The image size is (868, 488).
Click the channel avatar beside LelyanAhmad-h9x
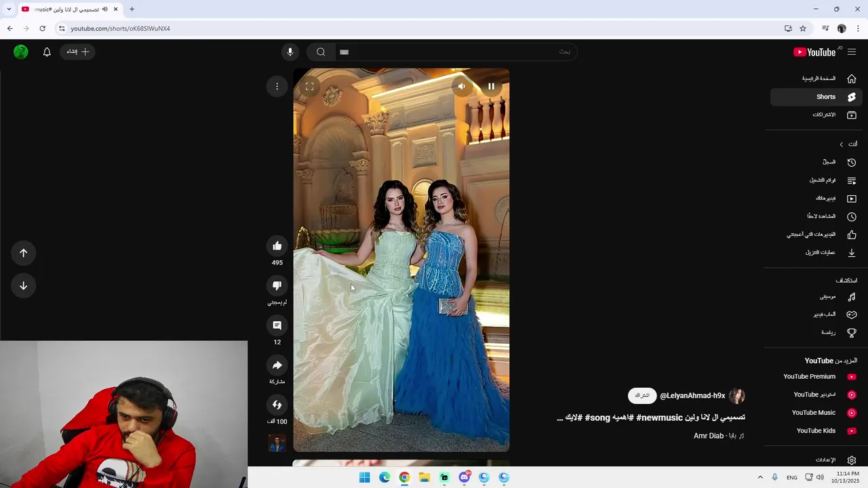(737, 396)
